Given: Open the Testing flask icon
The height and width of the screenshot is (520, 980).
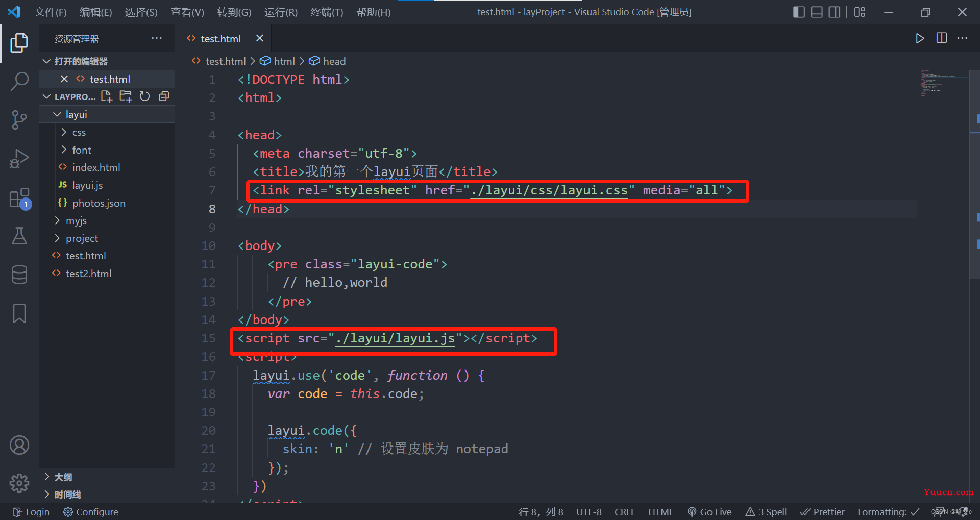Looking at the screenshot, I should click(x=19, y=236).
